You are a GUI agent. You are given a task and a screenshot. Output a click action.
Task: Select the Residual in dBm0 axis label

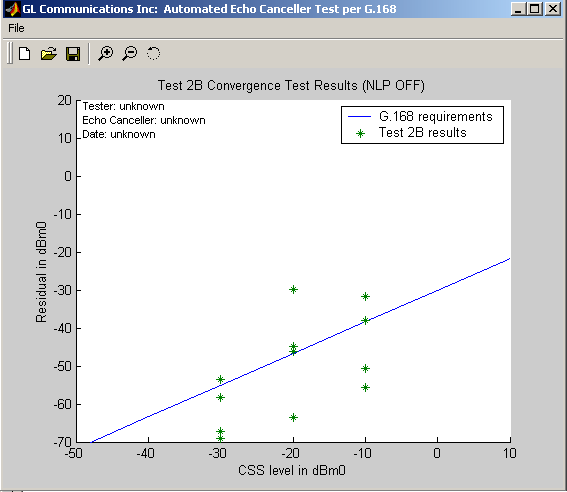point(41,272)
